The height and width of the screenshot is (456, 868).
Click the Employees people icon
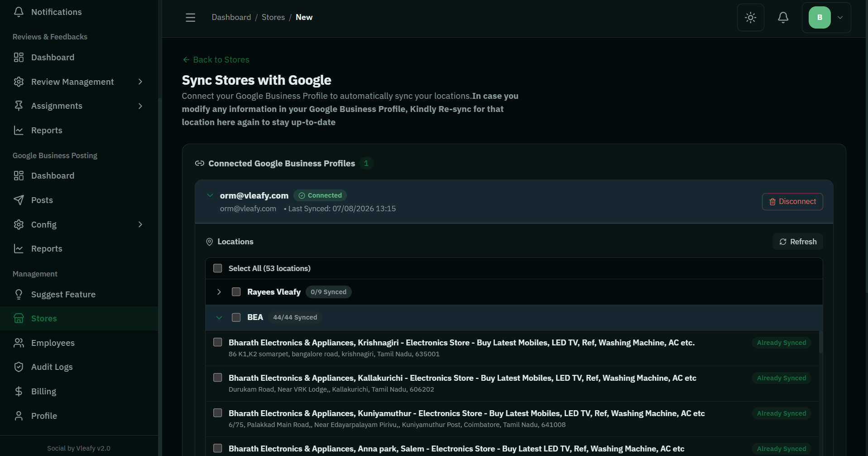19,343
